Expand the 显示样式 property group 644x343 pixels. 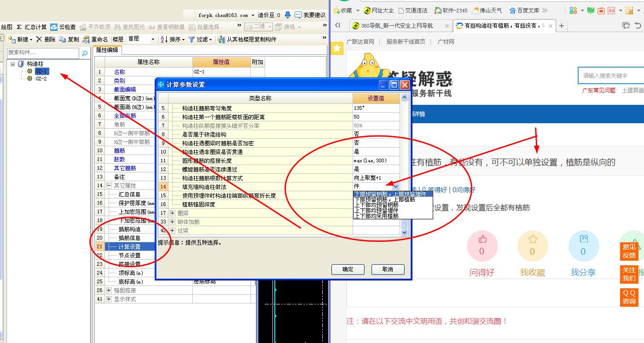109,299
